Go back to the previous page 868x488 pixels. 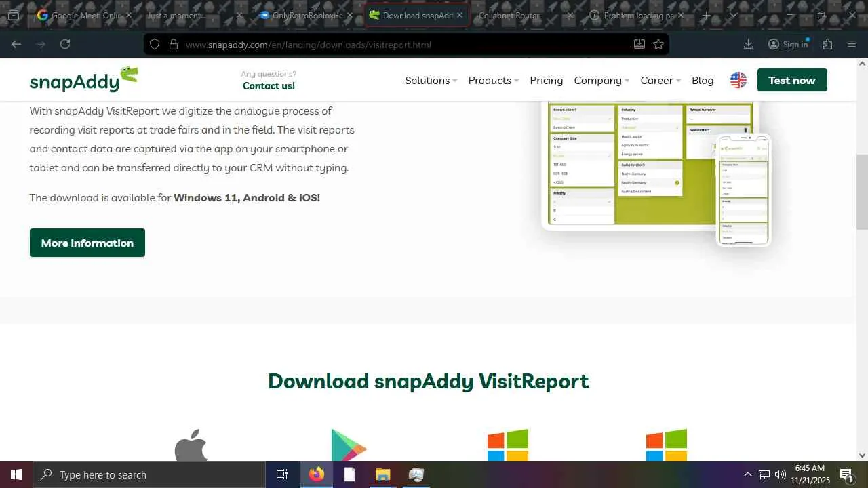(16, 44)
